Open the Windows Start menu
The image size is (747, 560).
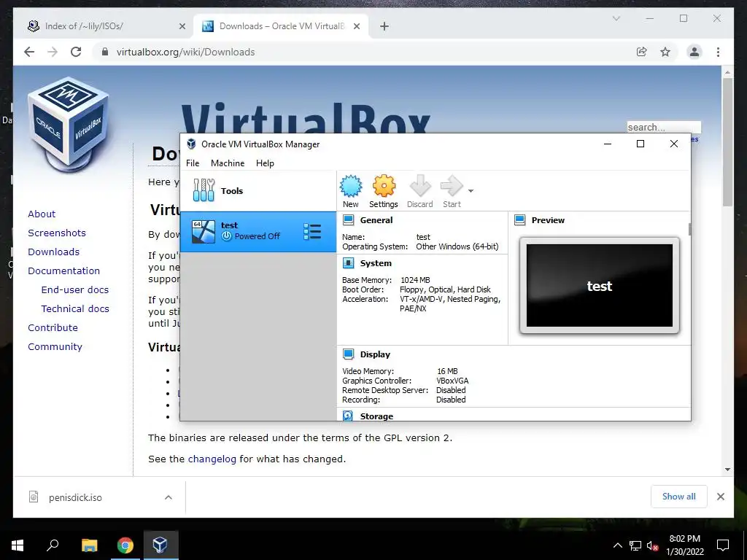18,545
